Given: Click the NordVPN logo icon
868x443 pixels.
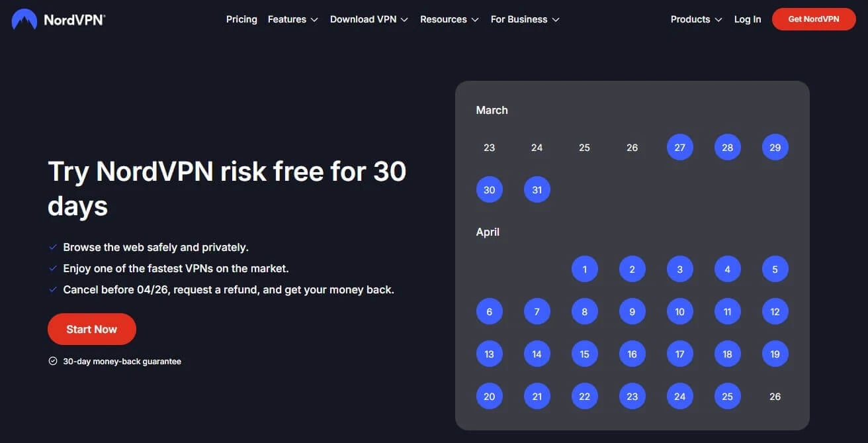Looking at the screenshot, I should tap(23, 19).
